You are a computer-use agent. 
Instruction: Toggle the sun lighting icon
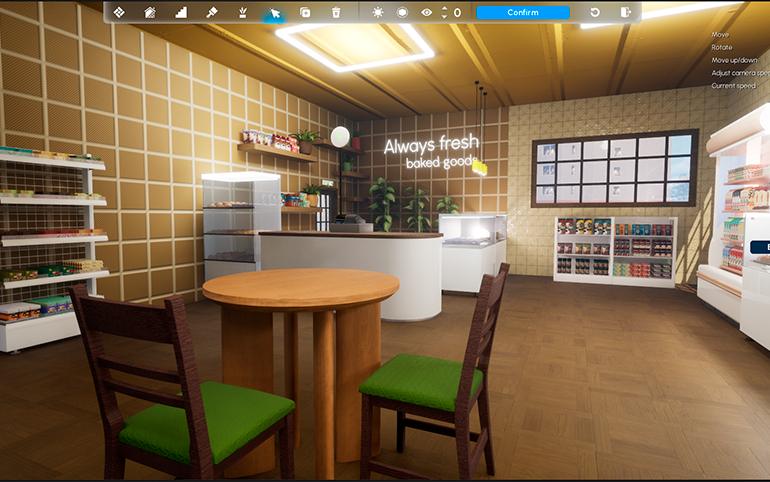(378, 12)
